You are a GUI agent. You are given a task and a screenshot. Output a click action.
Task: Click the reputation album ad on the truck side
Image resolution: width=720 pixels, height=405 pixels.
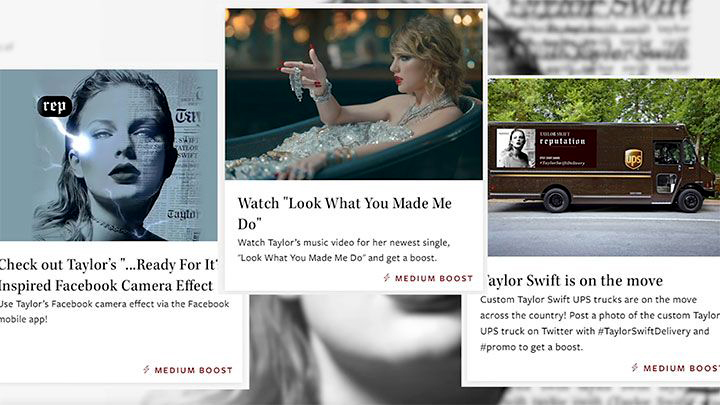(x=546, y=148)
